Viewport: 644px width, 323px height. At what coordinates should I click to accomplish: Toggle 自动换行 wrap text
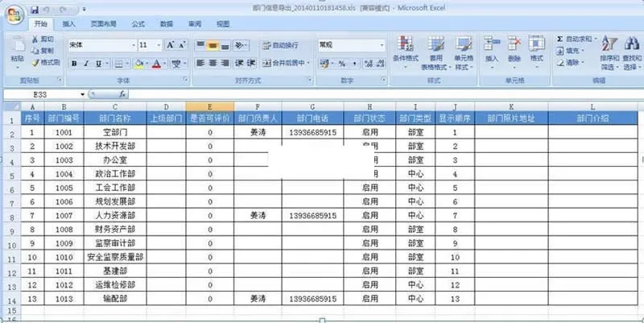pos(281,45)
